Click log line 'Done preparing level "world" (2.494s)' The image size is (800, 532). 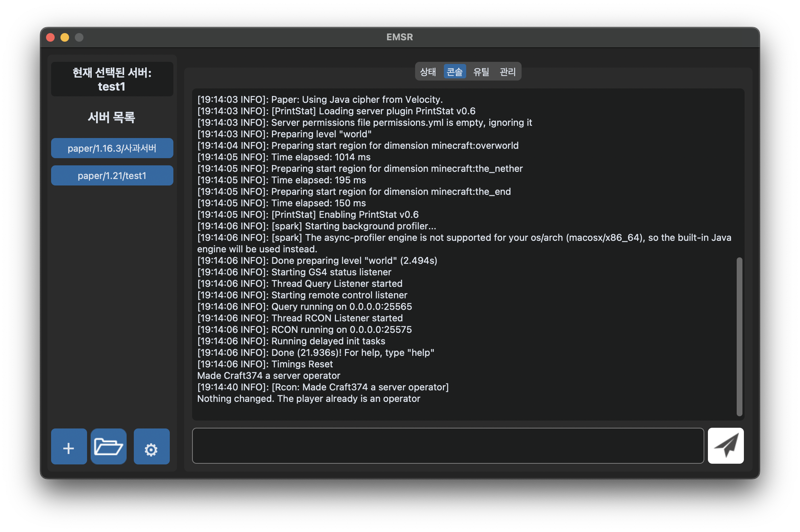coord(317,261)
